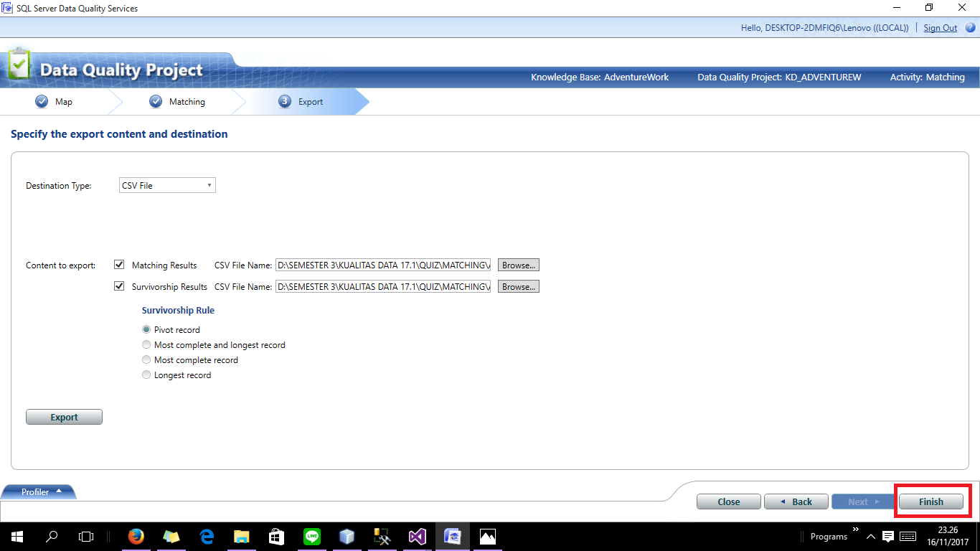Open Microsoft Store from taskbar
This screenshot has width=980, height=551.
point(276,536)
